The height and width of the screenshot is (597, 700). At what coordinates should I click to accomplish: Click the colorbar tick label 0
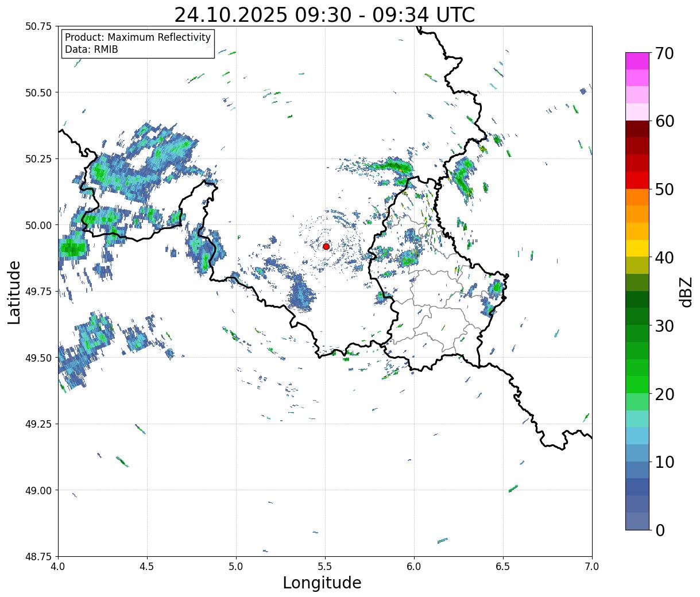[660, 530]
